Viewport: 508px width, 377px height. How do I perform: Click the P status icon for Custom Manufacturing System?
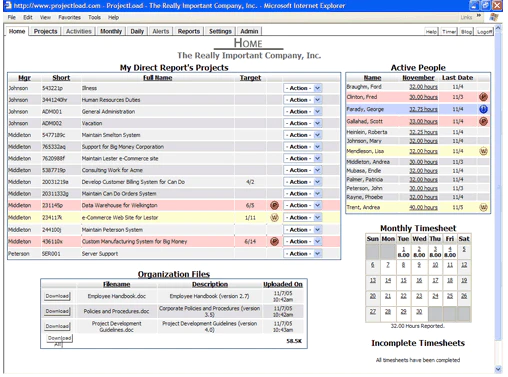(x=274, y=241)
